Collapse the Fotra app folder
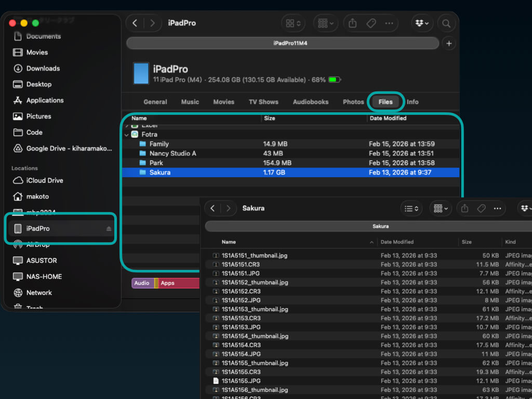Screen dimensions: 532x399 [127, 135]
